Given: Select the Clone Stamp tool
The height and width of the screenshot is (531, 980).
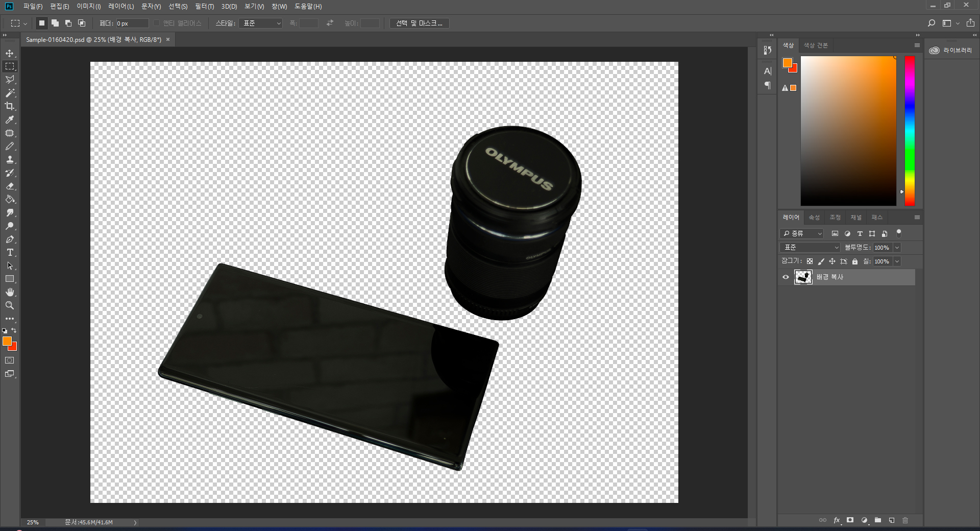Looking at the screenshot, I should point(10,159).
